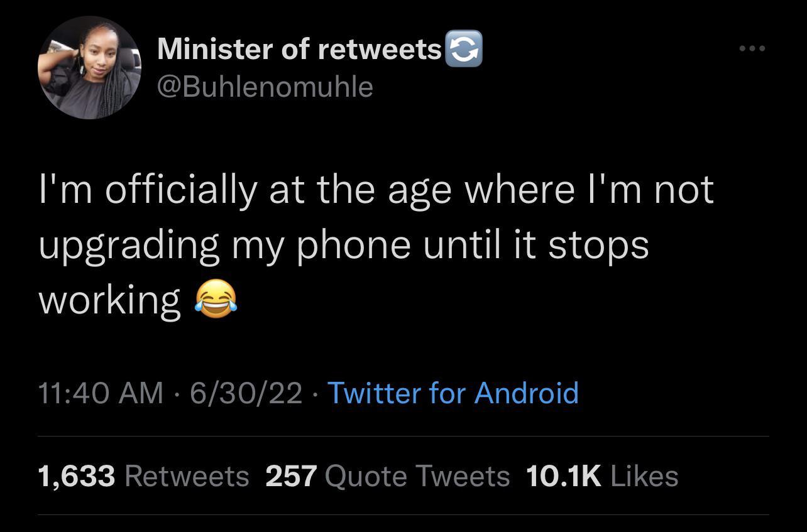The image size is (807, 532).
Task: Open the 257 Quote Tweets
Action: tap(291, 476)
